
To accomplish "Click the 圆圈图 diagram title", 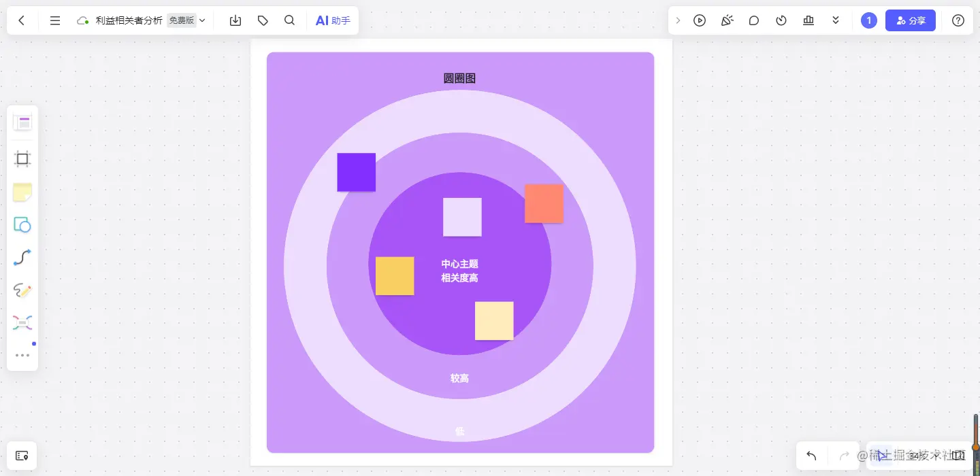I will pos(460,78).
